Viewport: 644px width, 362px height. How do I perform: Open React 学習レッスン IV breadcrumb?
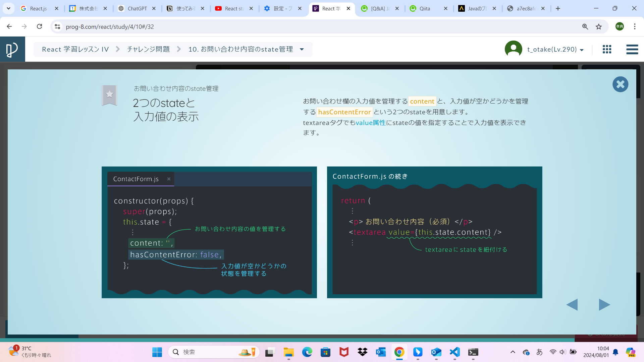pos(75,49)
